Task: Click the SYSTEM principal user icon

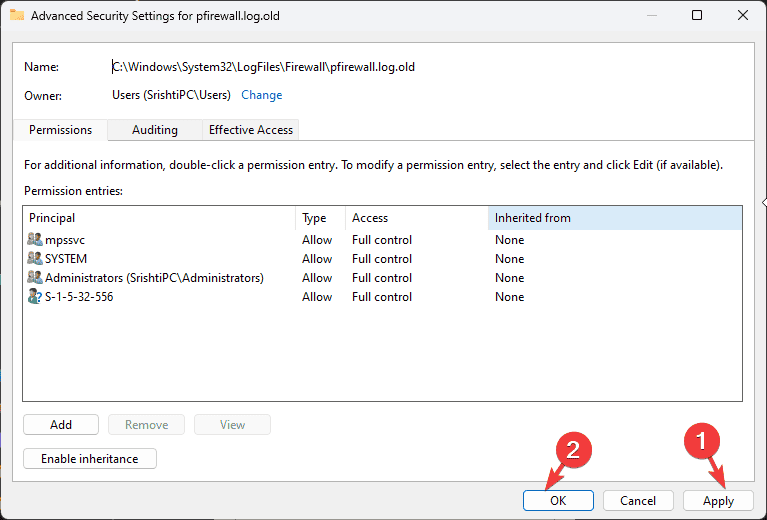Action: click(35, 258)
